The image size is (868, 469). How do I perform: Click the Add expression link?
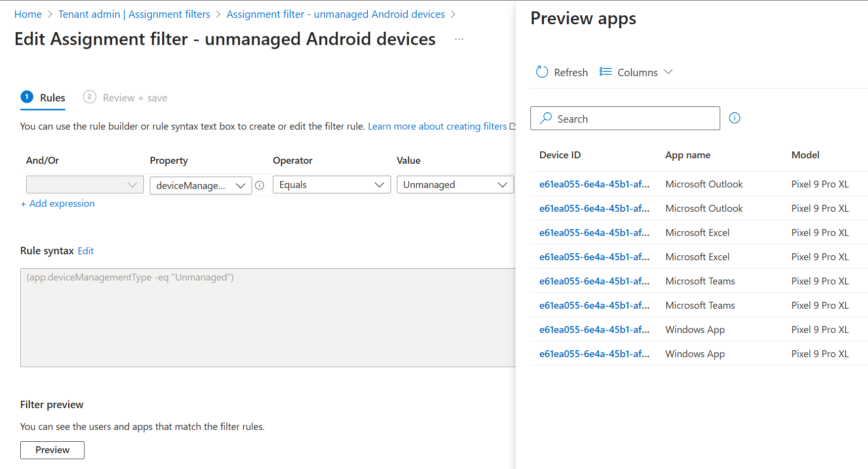58,204
